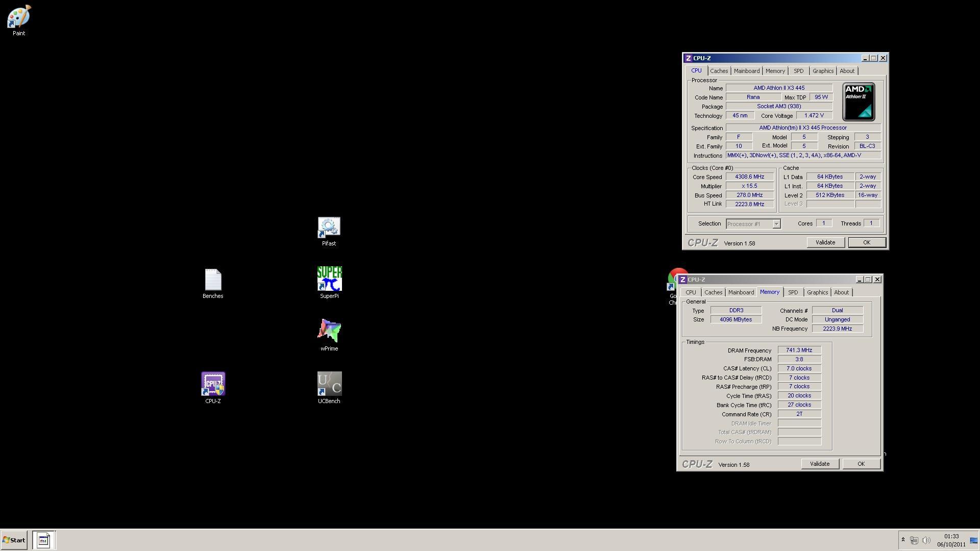The width and height of the screenshot is (980, 551).
Task: Open the Paint desktop shortcut
Action: click(19, 20)
